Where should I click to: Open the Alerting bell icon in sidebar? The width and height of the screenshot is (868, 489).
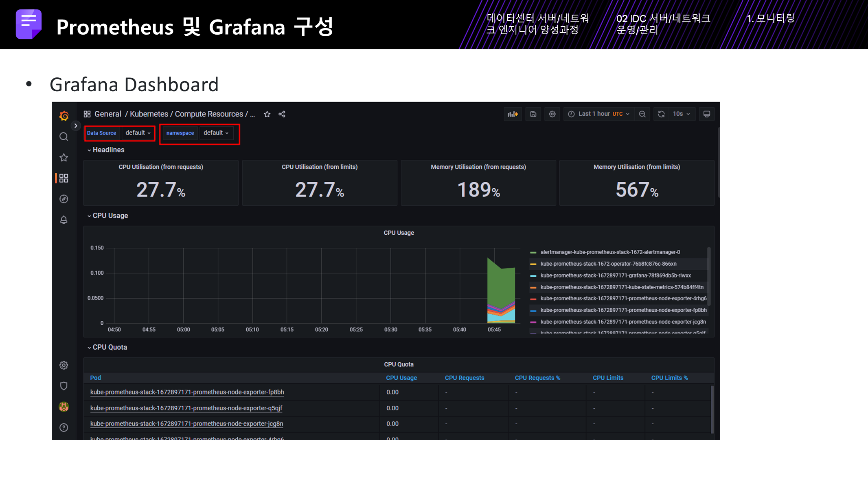(x=64, y=220)
